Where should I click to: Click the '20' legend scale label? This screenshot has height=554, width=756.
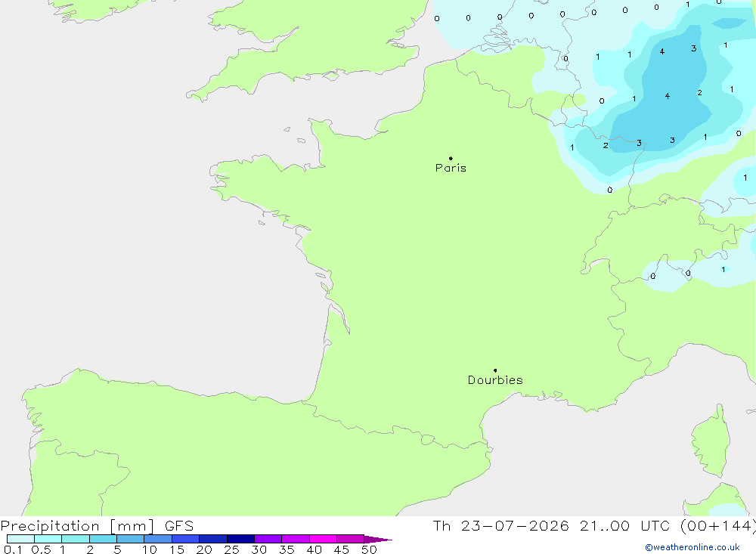point(204,549)
